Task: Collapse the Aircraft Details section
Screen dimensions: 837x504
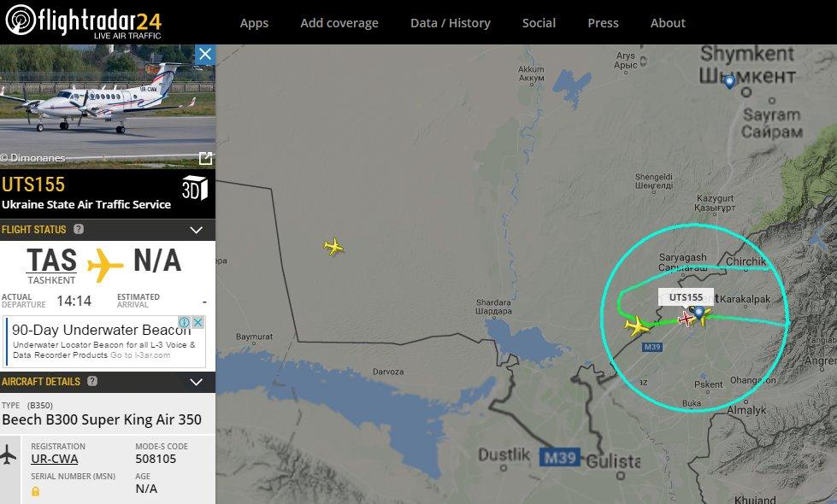Action: pos(197,382)
